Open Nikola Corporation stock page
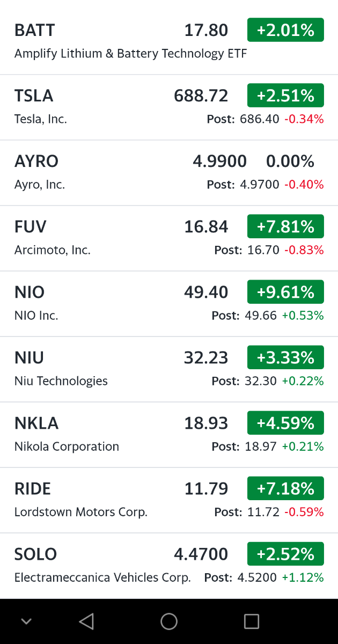 [x=67, y=447]
